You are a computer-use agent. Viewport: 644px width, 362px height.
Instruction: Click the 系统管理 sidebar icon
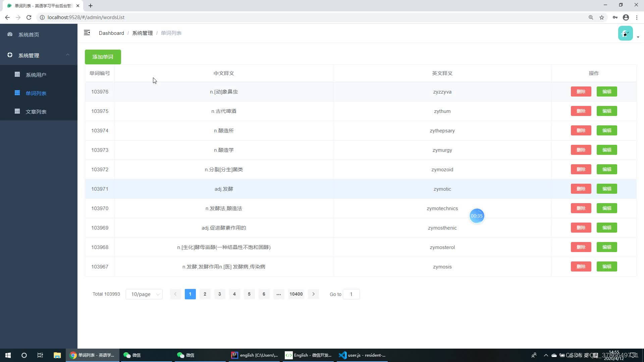pos(10,55)
